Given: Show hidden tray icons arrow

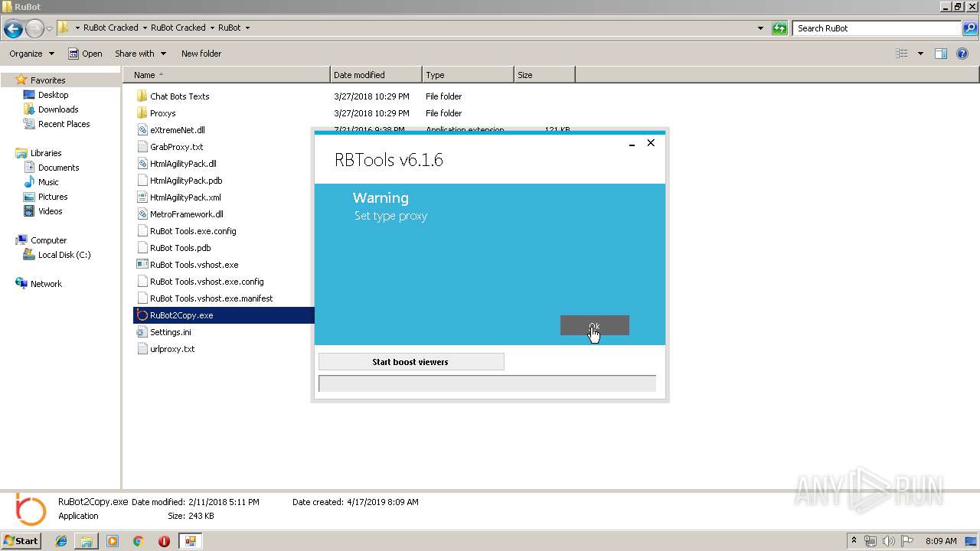Looking at the screenshot, I should tap(854, 541).
